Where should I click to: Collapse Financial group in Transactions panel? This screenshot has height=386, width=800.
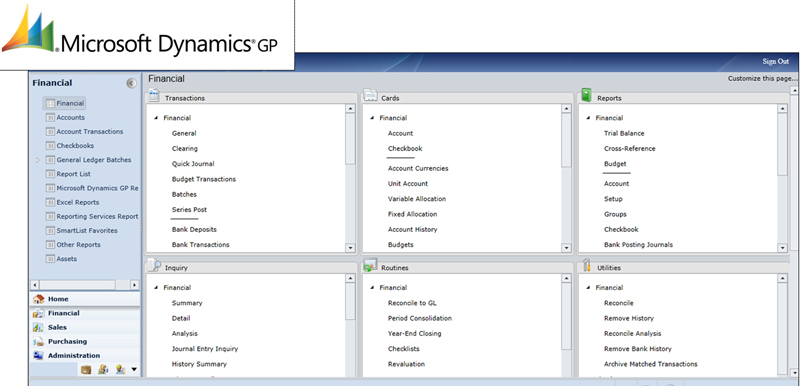156,118
